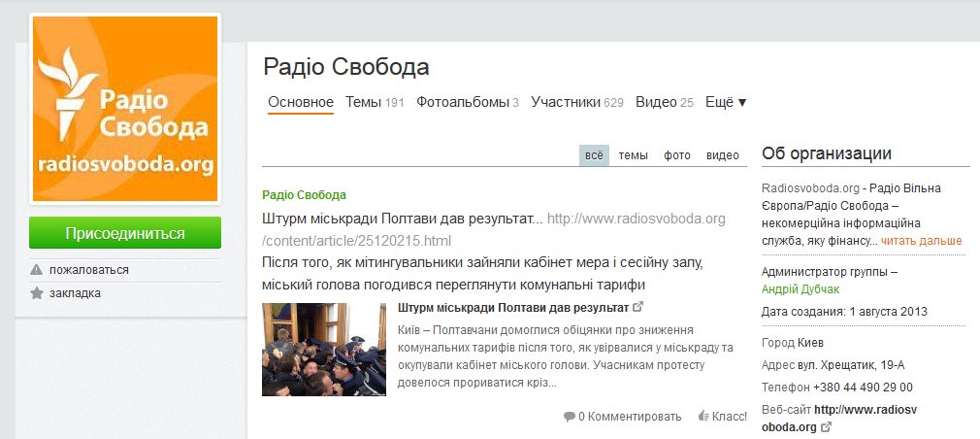Click the warning triangle icon beside пожаловаться

(x=37, y=270)
